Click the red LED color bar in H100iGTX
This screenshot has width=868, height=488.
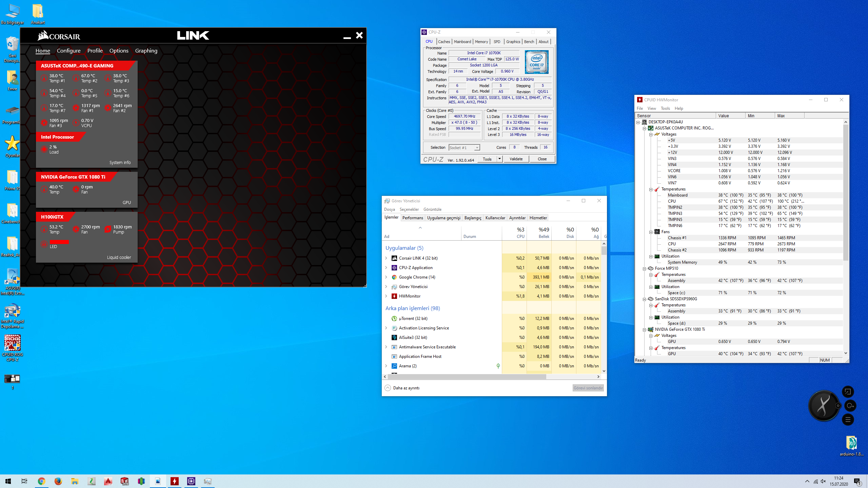[x=59, y=242]
